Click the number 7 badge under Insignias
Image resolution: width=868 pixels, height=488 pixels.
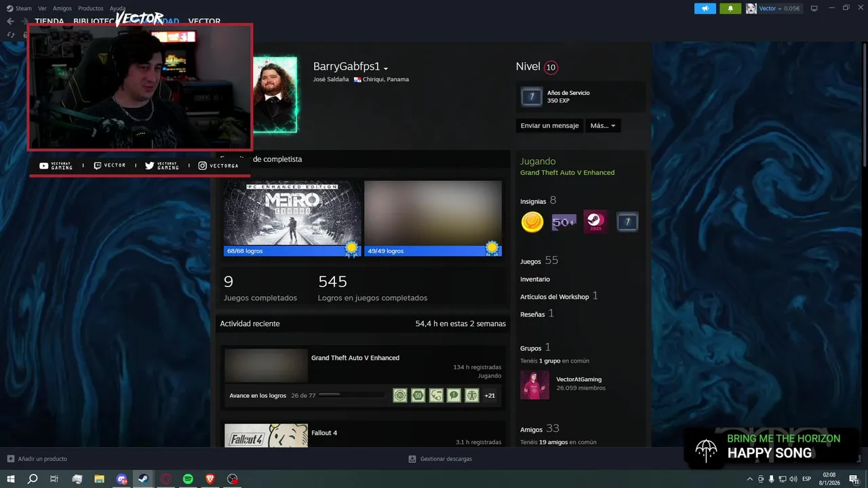coord(627,222)
